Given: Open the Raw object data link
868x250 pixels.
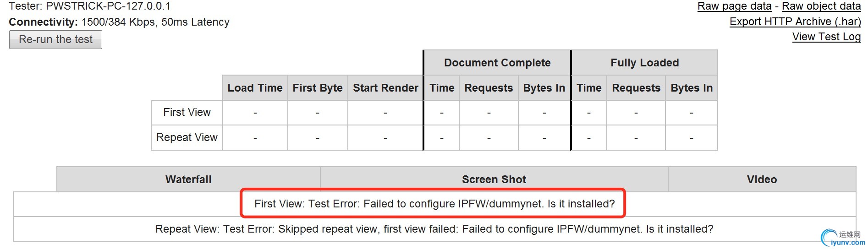Looking at the screenshot, I should (x=821, y=6).
